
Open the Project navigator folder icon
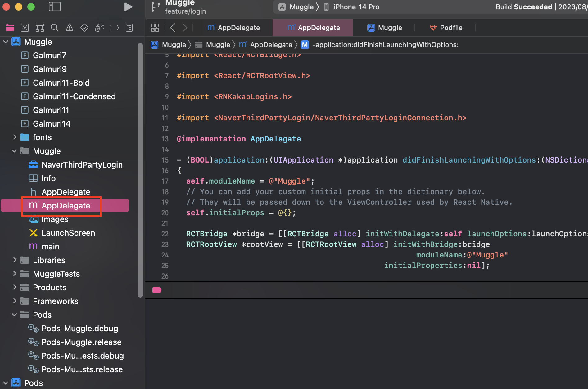pos(10,28)
